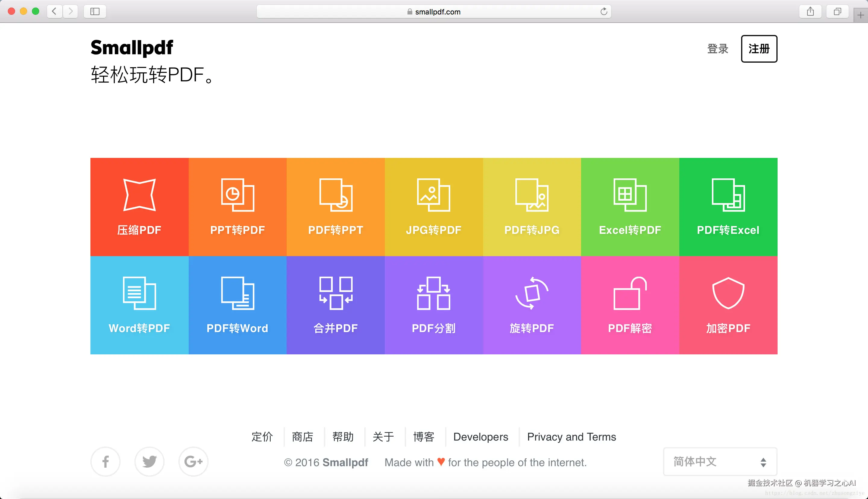Open the 定价 pricing footer link

pos(262,437)
